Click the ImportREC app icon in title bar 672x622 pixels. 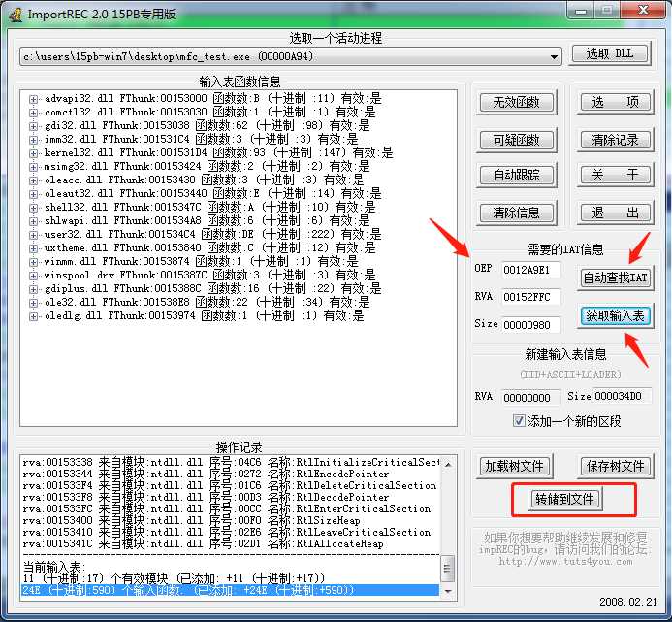16,15
